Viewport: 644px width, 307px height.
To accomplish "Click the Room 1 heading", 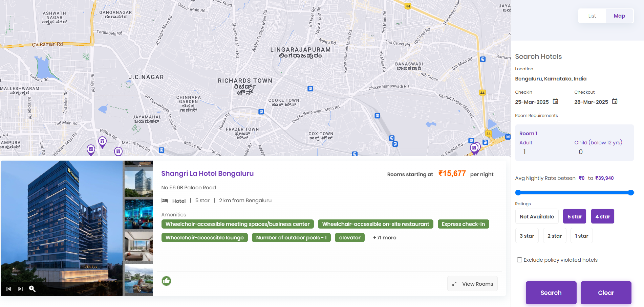I will click(x=528, y=134).
